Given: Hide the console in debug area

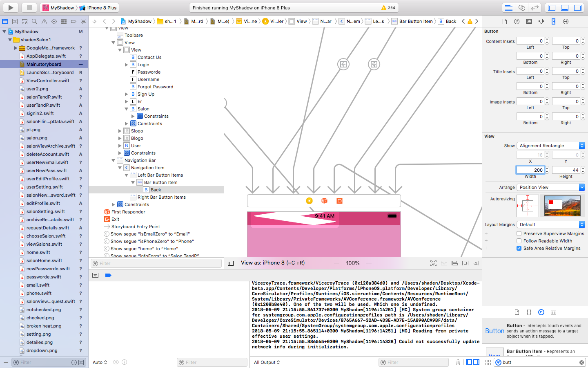Looking at the screenshot, I should 476,362.
